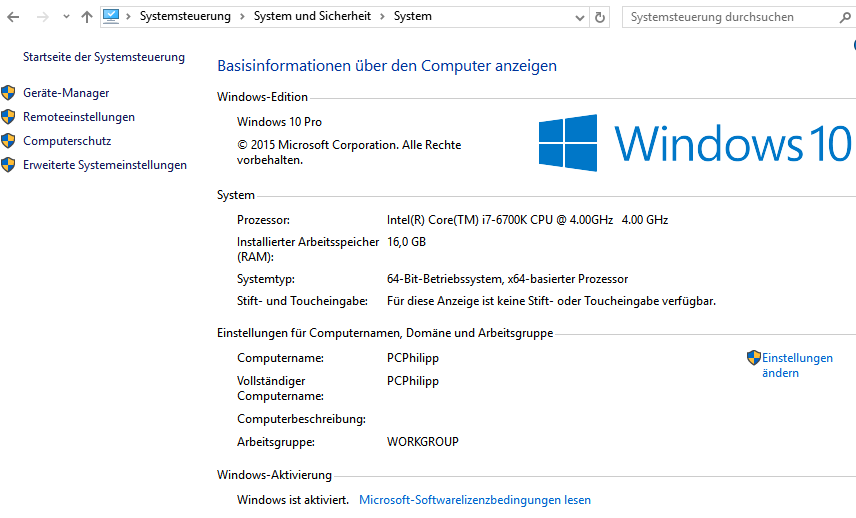Select the 16,0 GB RAM value
The image size is (856, 518).
[406, 242]
